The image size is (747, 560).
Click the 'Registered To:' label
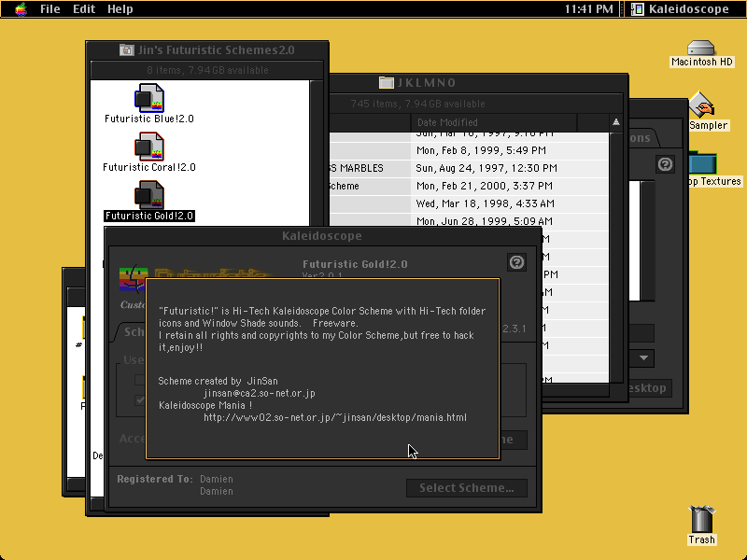point(155,479)
